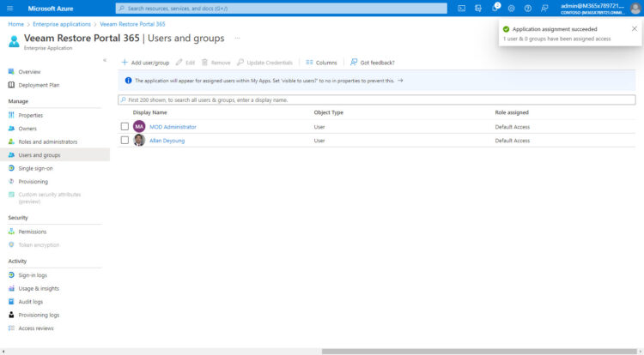Click Default Access for Allan Deyoung
This screenshot has height=355, width=644.
click(512, 141)
